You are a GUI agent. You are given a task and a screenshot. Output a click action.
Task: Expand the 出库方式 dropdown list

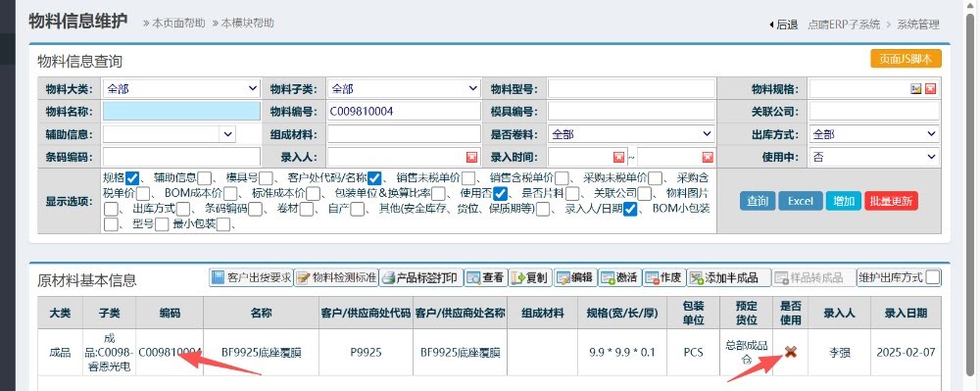[874, 134]
